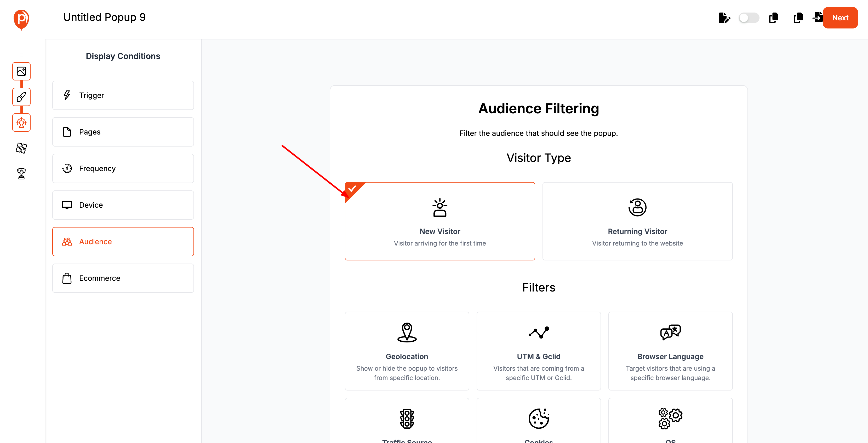Image resolution: width=868 pixels, height=443 pixels.
Task: Open the Trigger section
Action: coord(123,95)
